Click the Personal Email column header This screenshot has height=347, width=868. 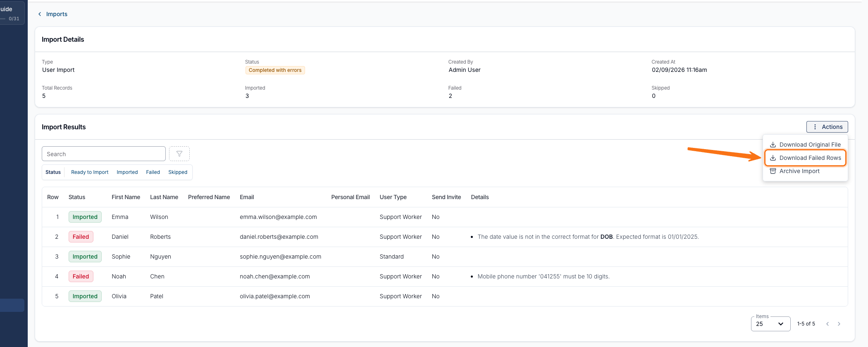[x=351, y=197]
